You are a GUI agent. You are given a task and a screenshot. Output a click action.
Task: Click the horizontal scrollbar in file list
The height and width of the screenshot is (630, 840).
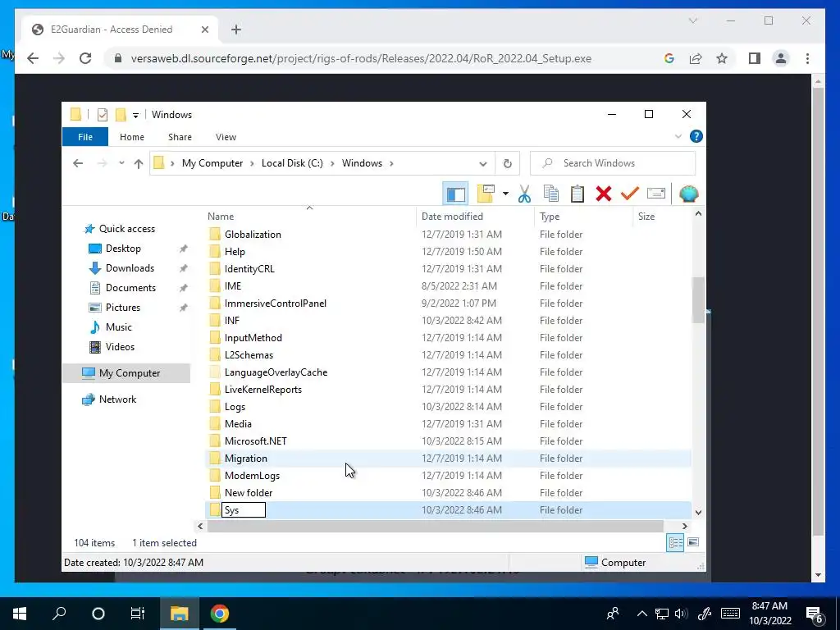click(x=435, y=526)
